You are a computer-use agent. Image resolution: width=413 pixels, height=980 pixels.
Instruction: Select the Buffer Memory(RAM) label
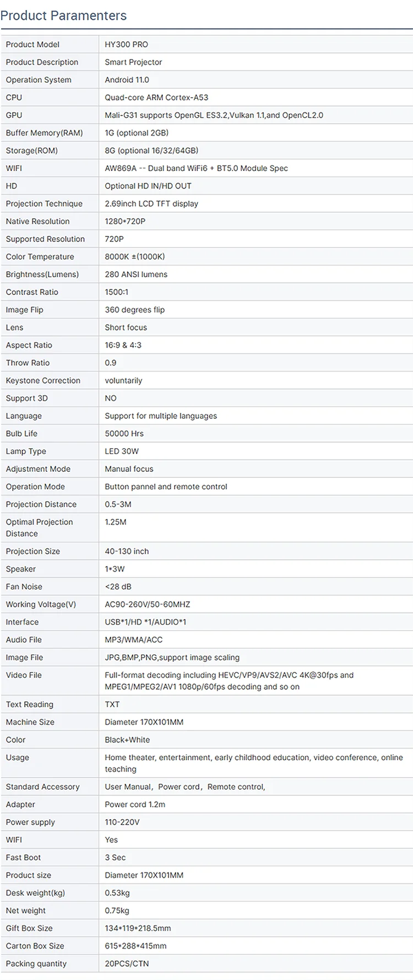click(x=44, y=133)
